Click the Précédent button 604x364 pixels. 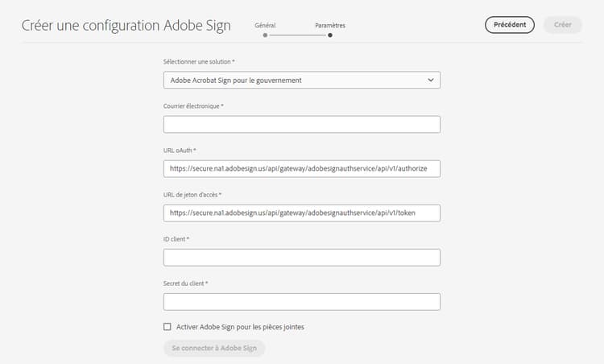point(509,25)
